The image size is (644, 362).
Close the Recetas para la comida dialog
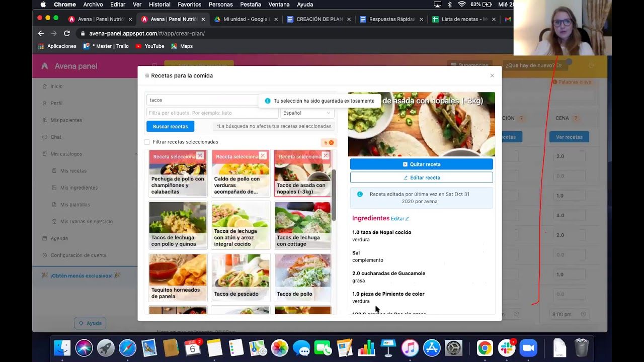pyautogui.click(x=492, y=76)
